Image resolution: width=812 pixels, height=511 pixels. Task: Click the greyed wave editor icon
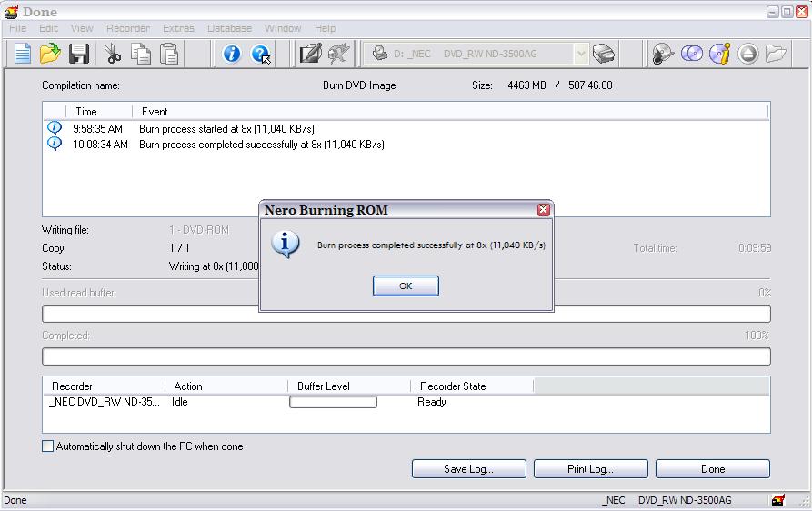tap(338, 54)
